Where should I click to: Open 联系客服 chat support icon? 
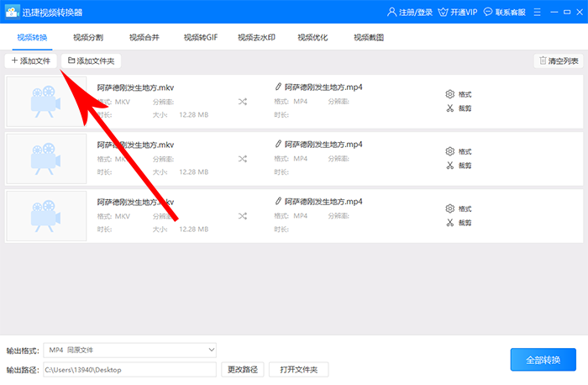pyautogui.click(x=487, y=12)
